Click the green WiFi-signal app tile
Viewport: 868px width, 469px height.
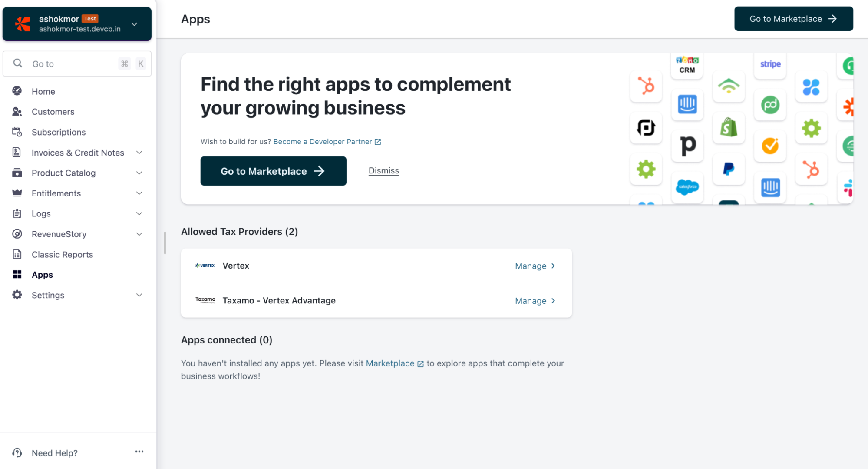pyautogui.click(x=729, y=86)
